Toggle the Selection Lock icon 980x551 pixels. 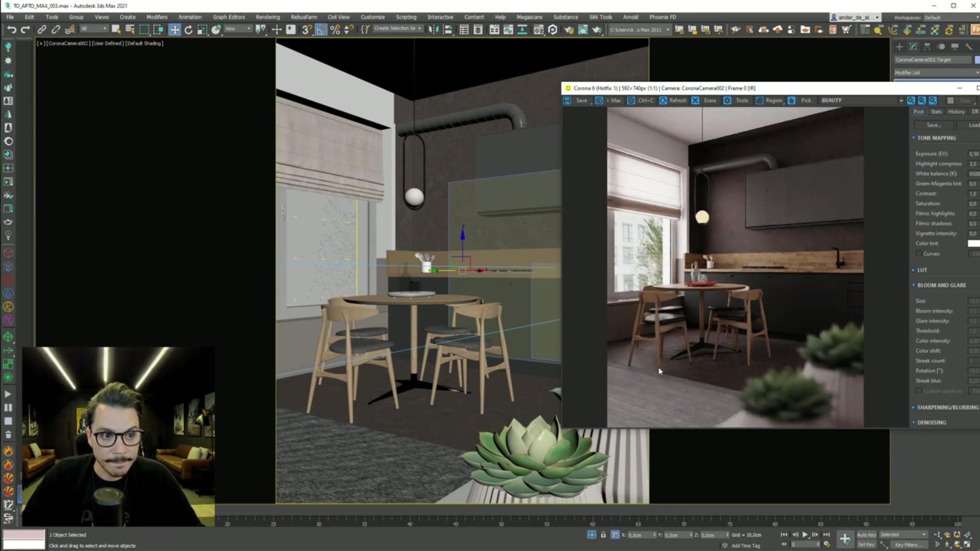pyautogui.click(x=603, y=535)
